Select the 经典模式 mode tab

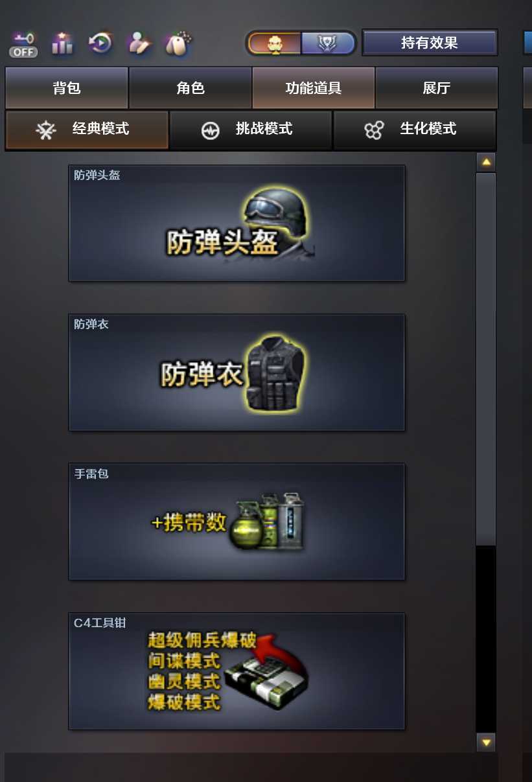tap(87, 130)
